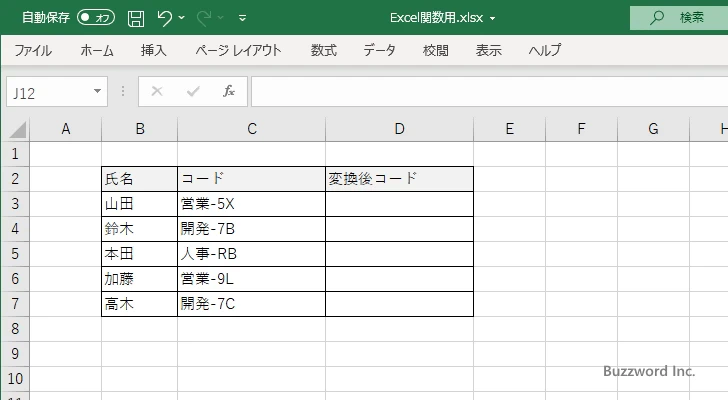This screenshot has height=400, width=728.
Task: Click the cell containing 本田
Action: [139, 254]
